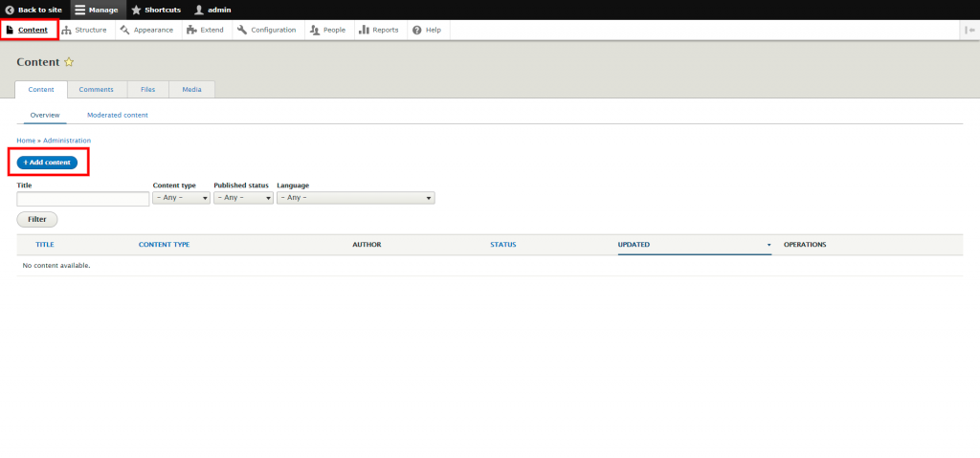Screen dimensions: 980x458
Task: Open the Appearance admin menu
Action: [147, 30]
